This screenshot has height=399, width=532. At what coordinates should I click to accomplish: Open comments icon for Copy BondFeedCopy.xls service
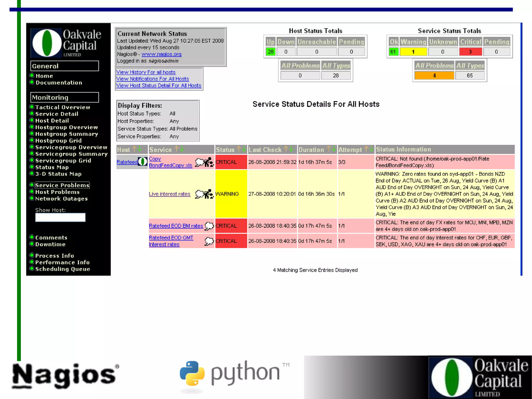click(x=199, y=162)
